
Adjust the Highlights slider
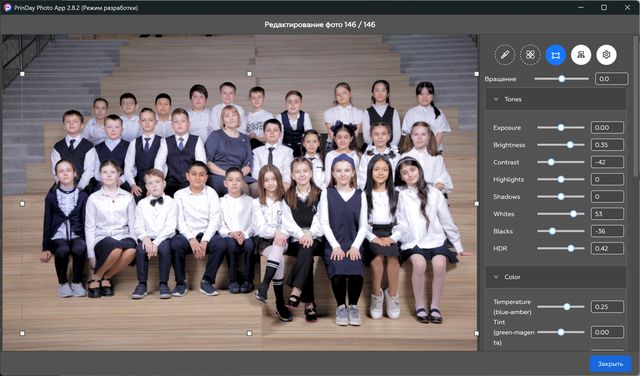tap(561, 179)
